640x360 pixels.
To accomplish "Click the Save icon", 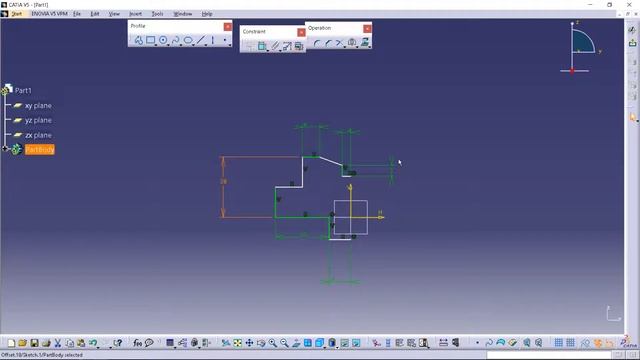I will click(x=34, y=343).
